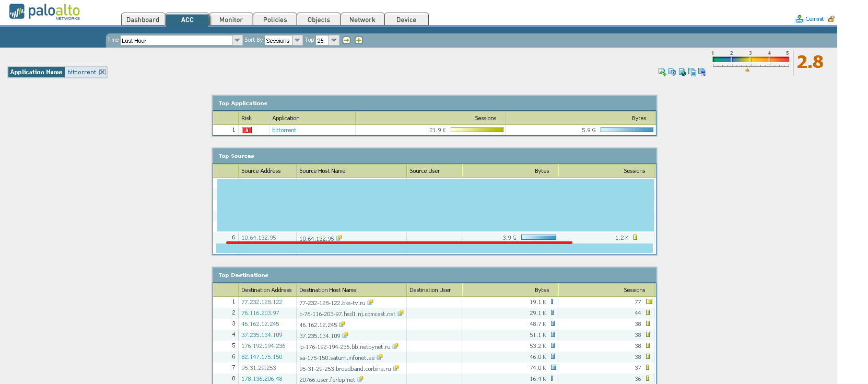The image size is (868, 384).
Task: Click the Last Hour time field
Action: 177,40
